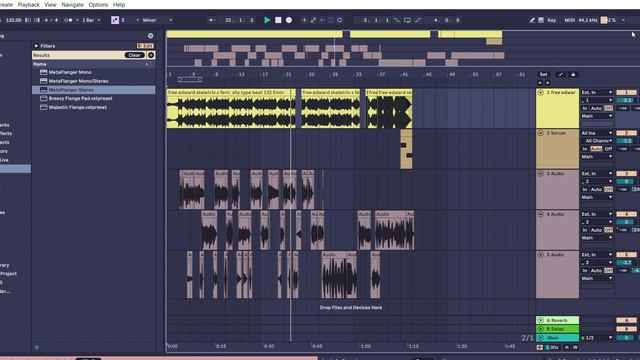Click the next locator arrow
This screenshot has height=360, width=640.
[547, 83]
